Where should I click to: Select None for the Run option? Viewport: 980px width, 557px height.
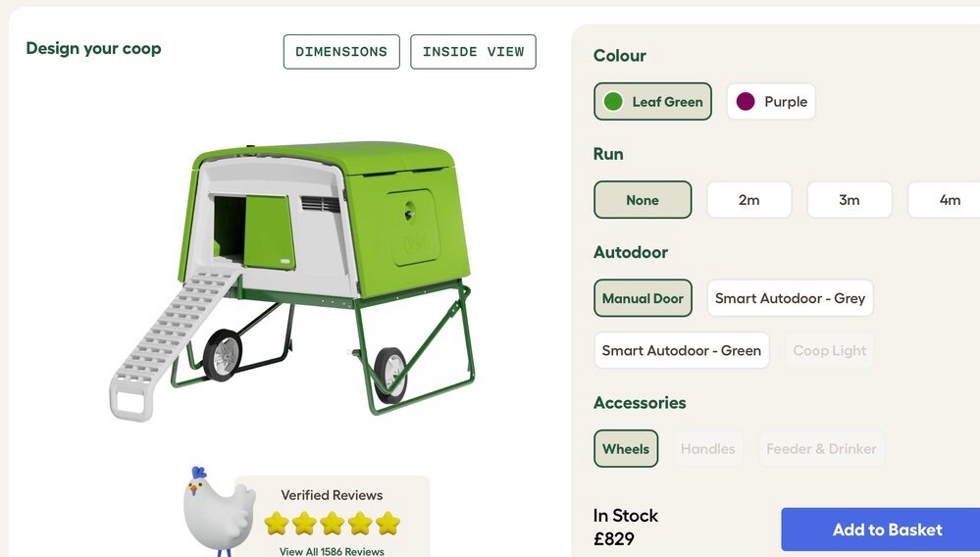click(x=643, y=200)
